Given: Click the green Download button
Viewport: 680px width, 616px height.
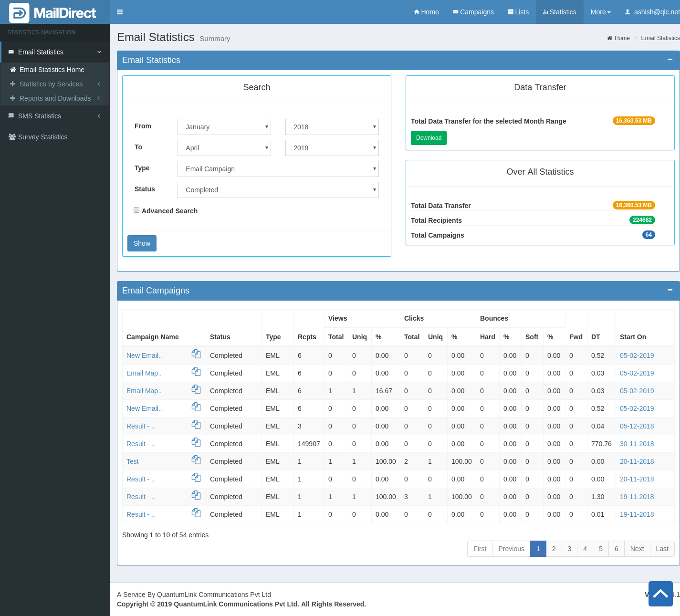Looking at the screenshot, I should tap(429, 138).
